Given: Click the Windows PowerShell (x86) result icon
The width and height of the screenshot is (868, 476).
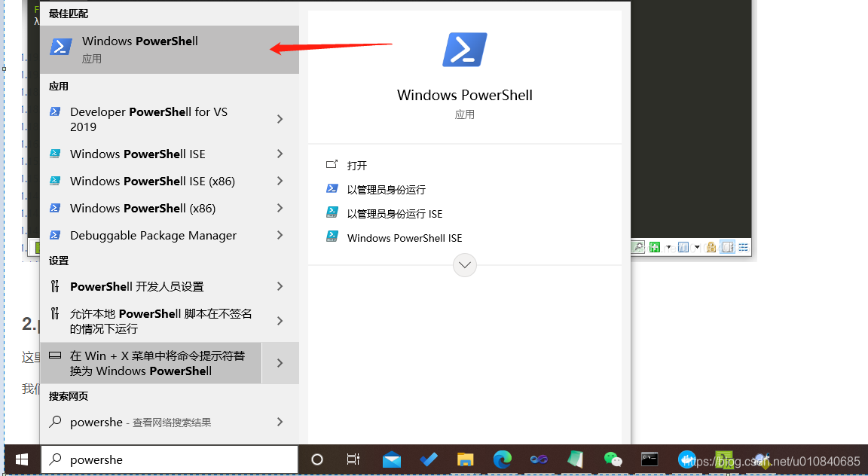Looking at the screenshot, I should pyautogui.click(x=55, y=208).
